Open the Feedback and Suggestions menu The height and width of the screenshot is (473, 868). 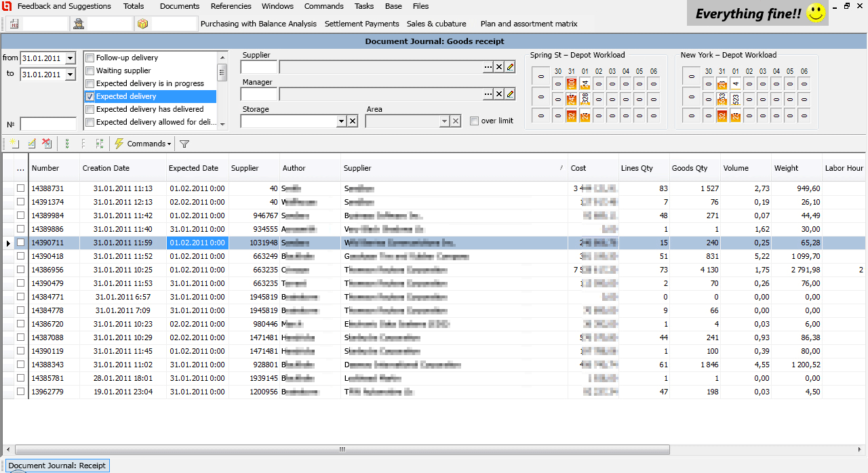click(x=64, y=6)
